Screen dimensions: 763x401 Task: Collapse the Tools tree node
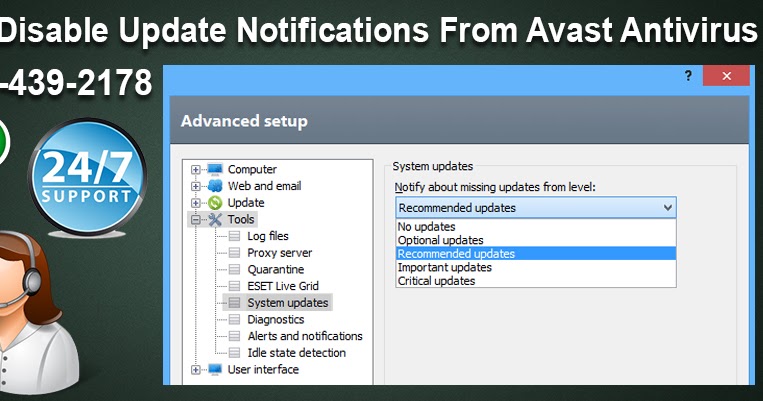click(196, 220)
